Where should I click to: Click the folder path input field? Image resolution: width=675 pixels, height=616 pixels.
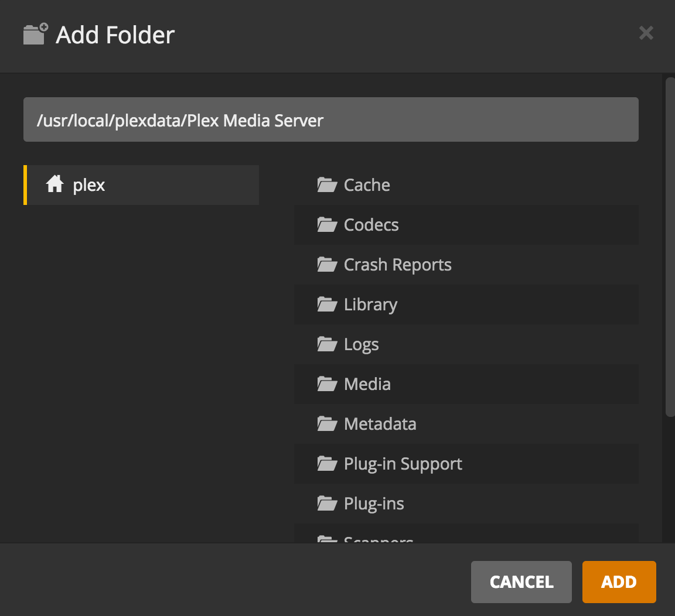[330, 119]
